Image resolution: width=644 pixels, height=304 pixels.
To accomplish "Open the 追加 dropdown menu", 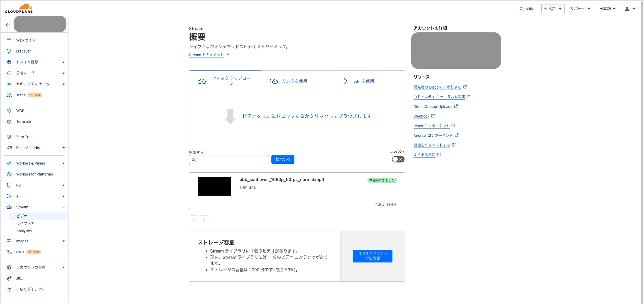I will (x=553, y=8).
